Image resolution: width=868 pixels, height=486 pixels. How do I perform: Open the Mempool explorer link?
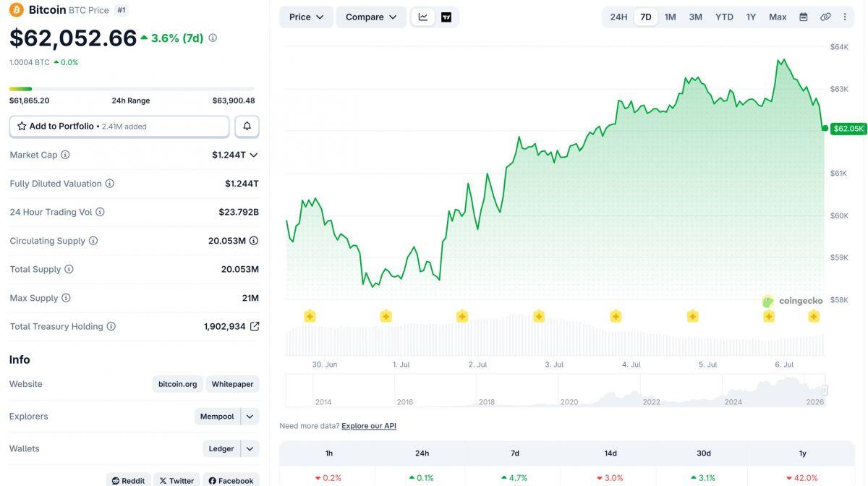coord(217,417)
